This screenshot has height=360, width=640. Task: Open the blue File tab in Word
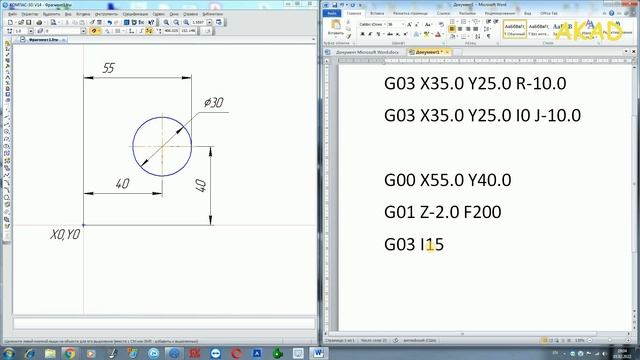click(x=331, y=13)
